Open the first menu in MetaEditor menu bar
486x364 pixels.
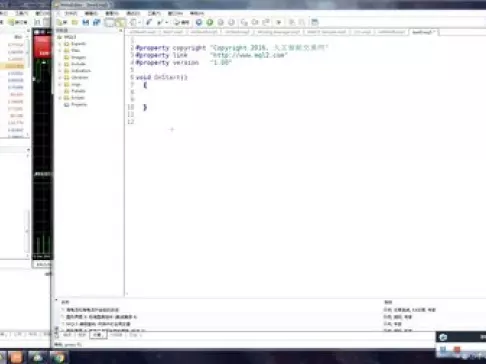[x=71, y=13]
